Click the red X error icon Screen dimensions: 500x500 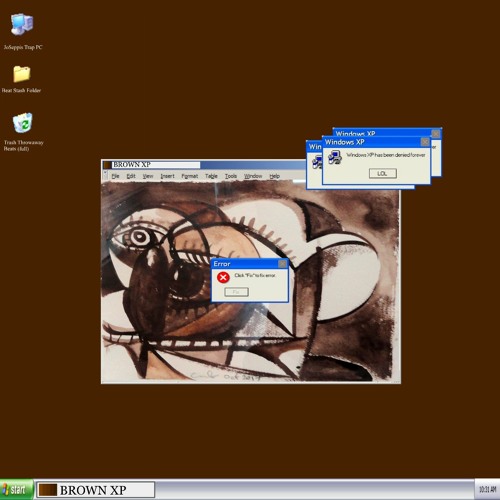point(223,277)
